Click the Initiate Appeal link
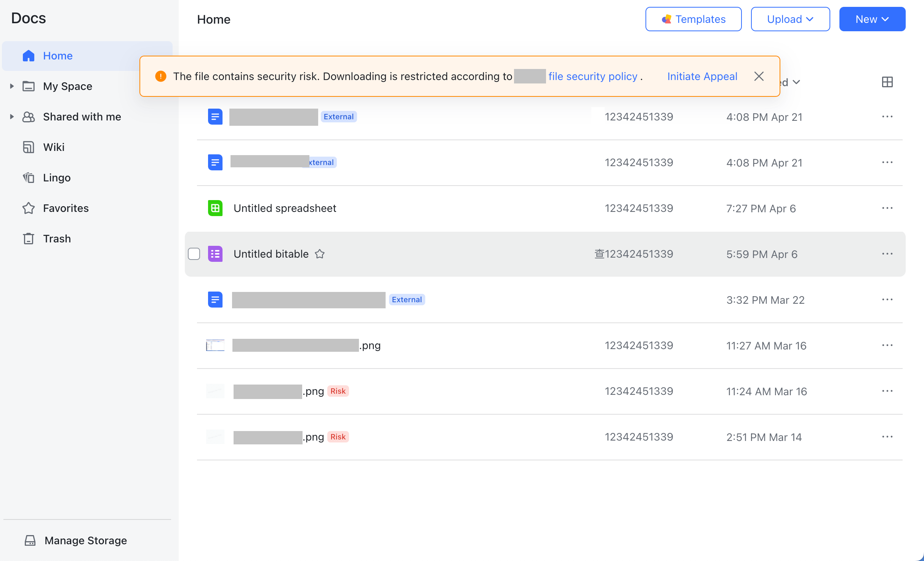The image size is (924, 561). 702,76
